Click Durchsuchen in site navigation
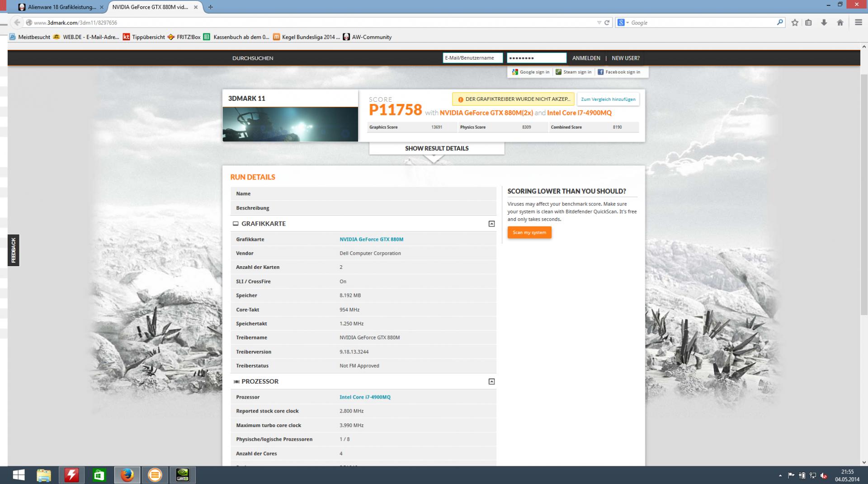868x484 pixels. [253, 58]
